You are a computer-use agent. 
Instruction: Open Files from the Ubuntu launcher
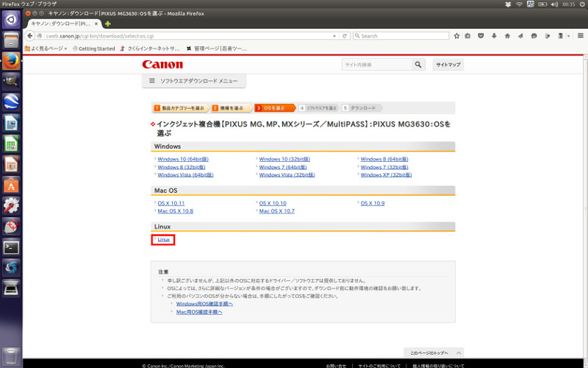[x=11, y=40]
